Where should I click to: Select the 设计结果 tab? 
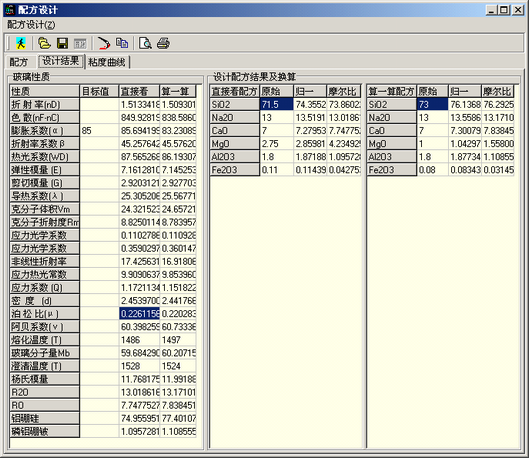pyautogui.click(x=61, y=61)
